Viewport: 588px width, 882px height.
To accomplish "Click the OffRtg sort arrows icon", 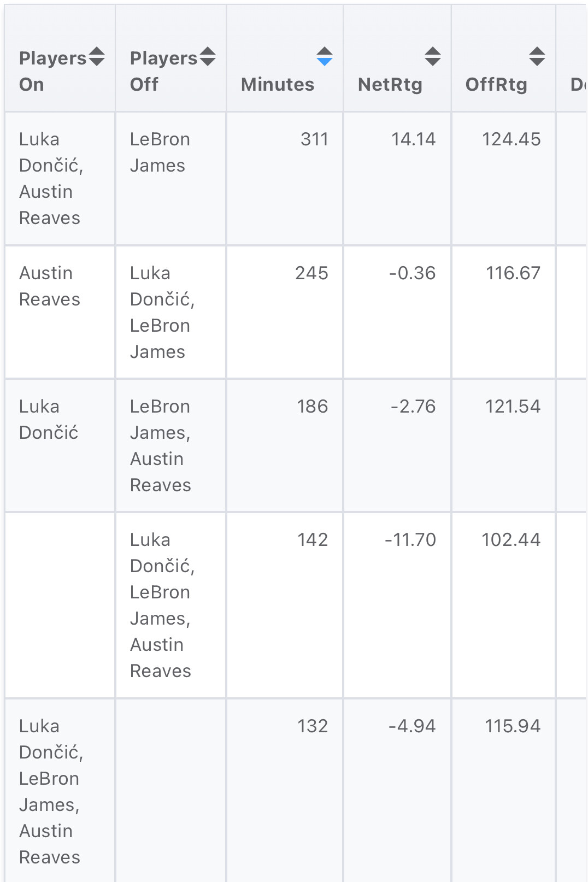I will (537, 57).
